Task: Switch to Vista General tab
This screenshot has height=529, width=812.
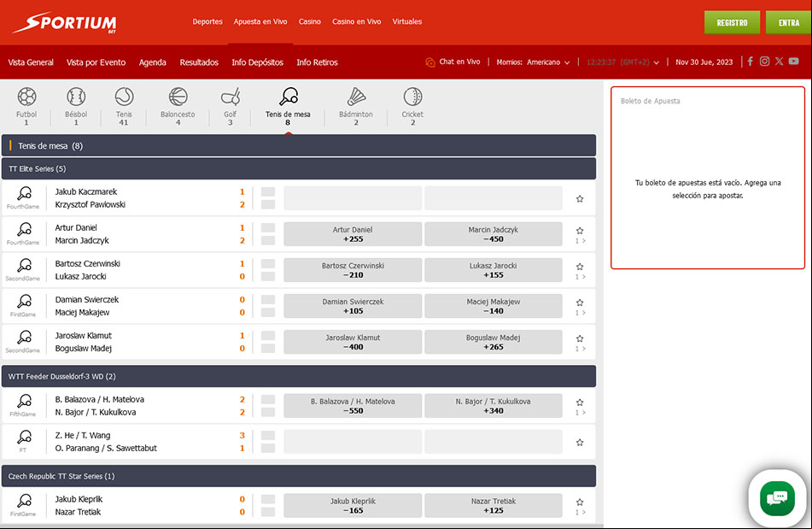Action: click(31, 62)
